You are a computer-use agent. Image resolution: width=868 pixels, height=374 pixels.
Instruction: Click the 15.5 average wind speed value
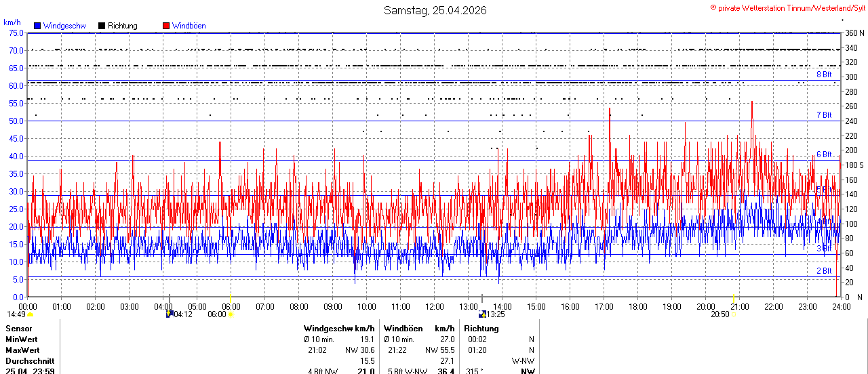pos(367,361)
